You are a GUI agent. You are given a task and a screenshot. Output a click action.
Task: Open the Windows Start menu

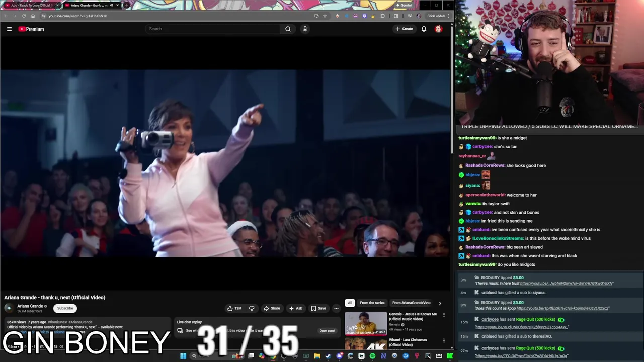pos(183,356)
